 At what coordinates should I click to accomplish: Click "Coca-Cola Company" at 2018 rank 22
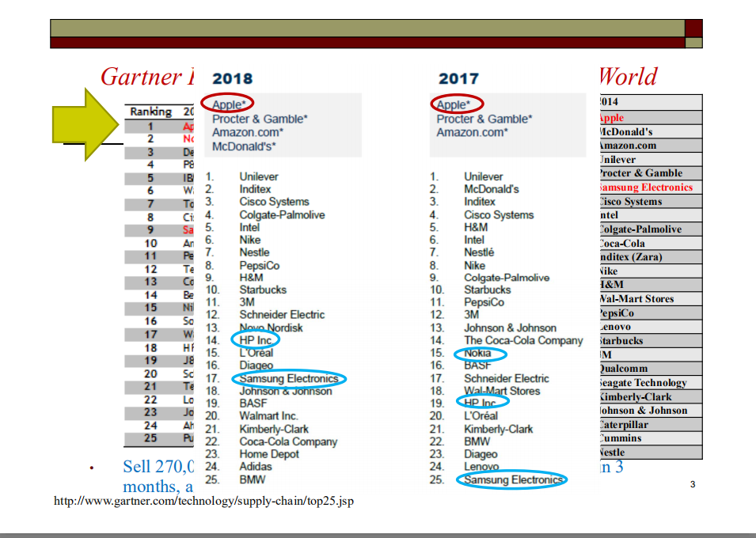point(288,441)
